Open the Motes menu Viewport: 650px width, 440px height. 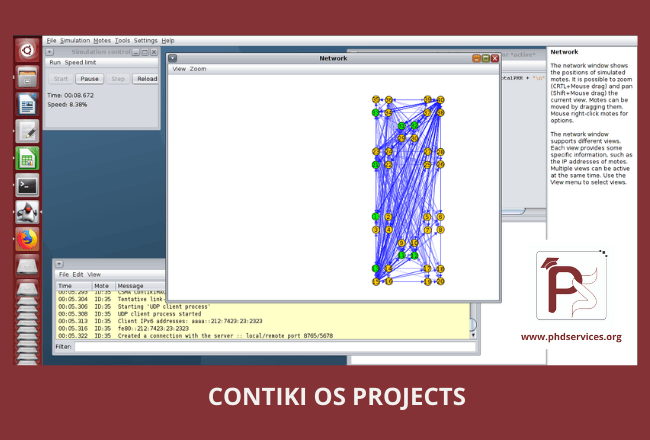[x=102, y=41]
